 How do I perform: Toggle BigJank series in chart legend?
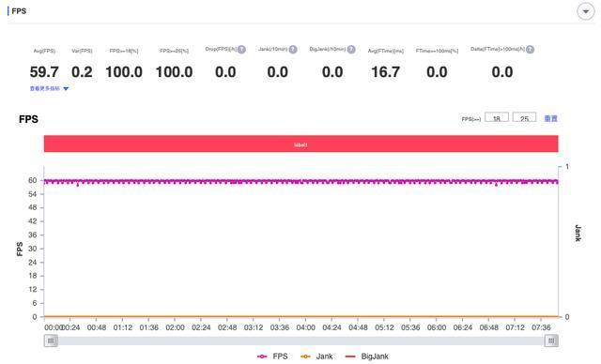pos(367,356)
